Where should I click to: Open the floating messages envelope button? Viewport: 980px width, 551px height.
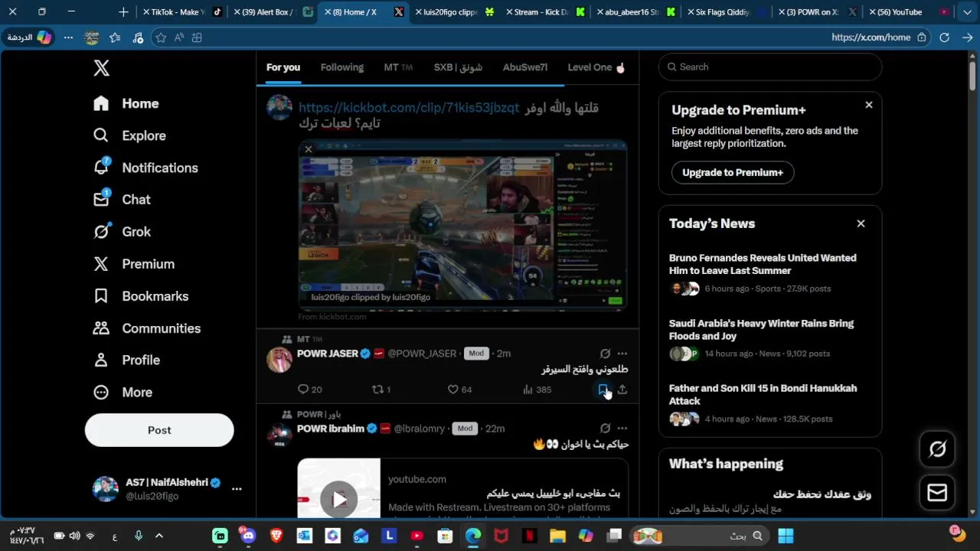coord(937,493)
